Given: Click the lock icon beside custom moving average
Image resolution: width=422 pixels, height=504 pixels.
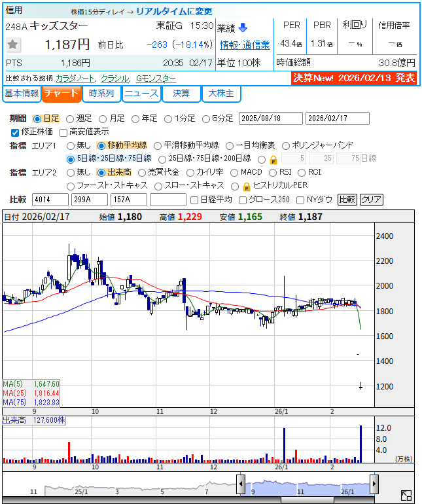Looking at the screenshot, I should [x=273, y=159].
